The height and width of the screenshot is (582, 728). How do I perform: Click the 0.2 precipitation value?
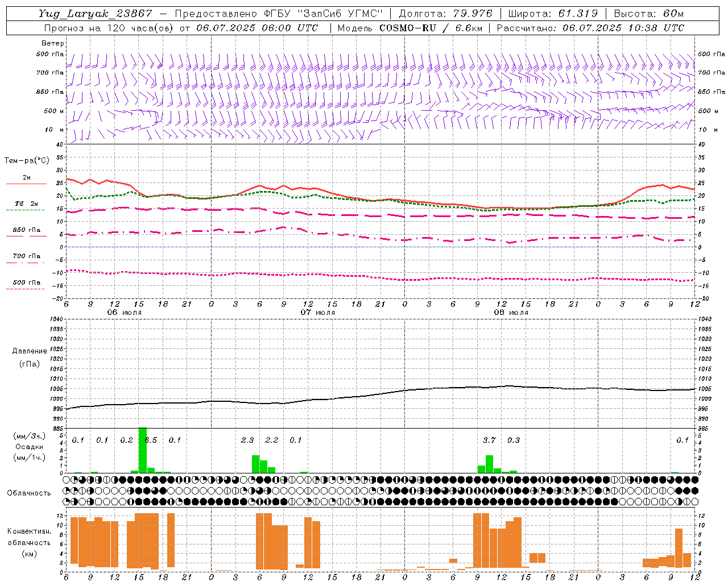click(126, 440)
